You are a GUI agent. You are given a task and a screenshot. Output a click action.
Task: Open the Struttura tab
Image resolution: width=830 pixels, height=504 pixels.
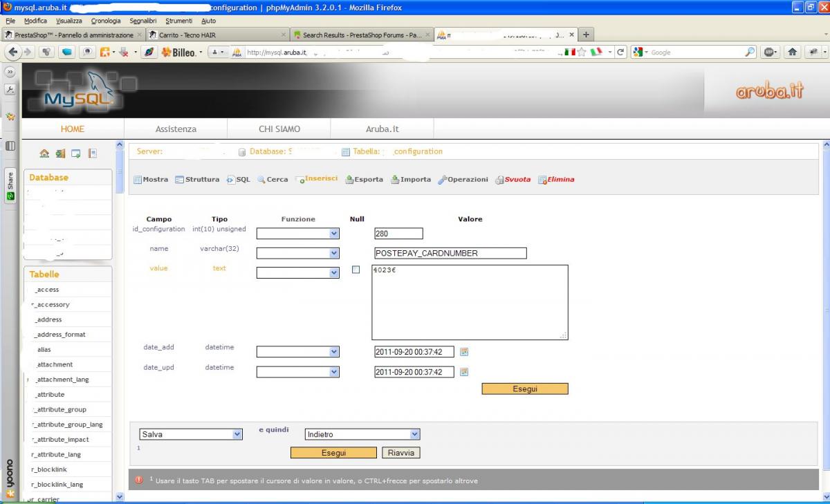tap(197, 180)
